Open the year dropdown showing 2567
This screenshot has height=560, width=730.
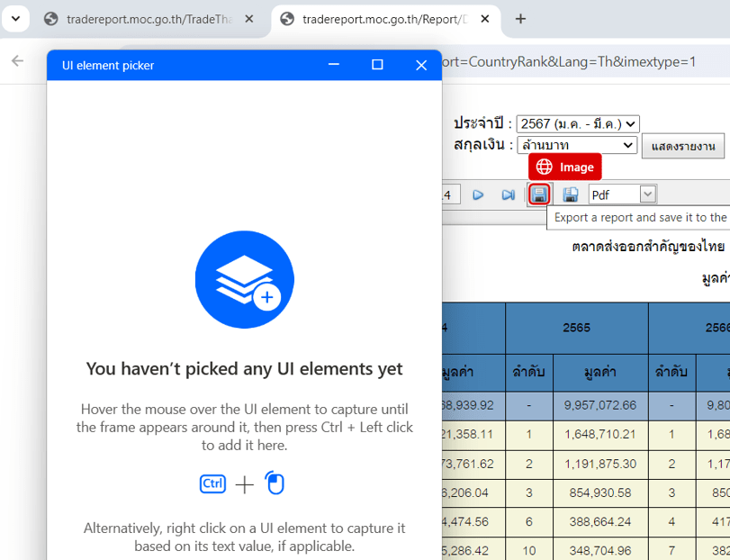(577, 124)
